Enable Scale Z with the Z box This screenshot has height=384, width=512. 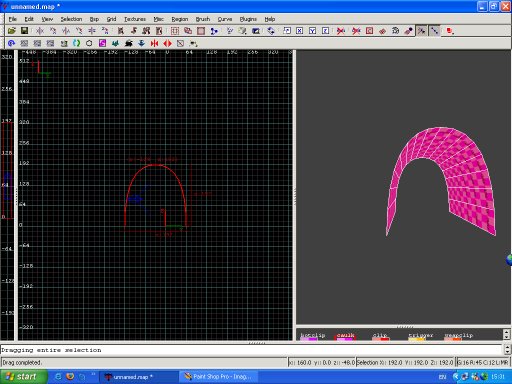point(326,31)
